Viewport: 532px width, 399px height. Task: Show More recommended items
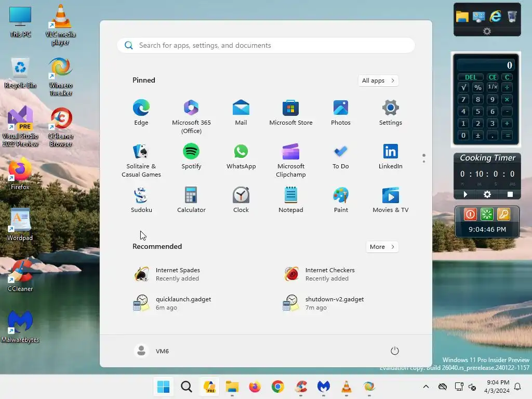pos(382,247)
